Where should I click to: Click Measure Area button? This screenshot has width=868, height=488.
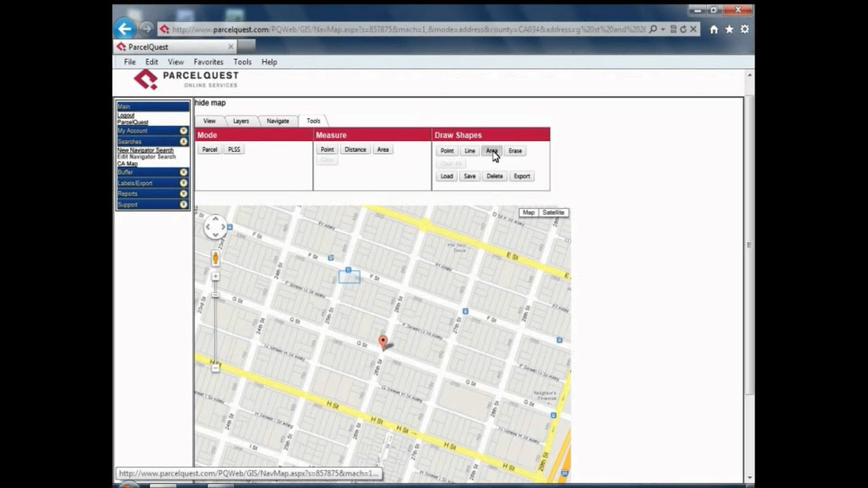point(382,150)
